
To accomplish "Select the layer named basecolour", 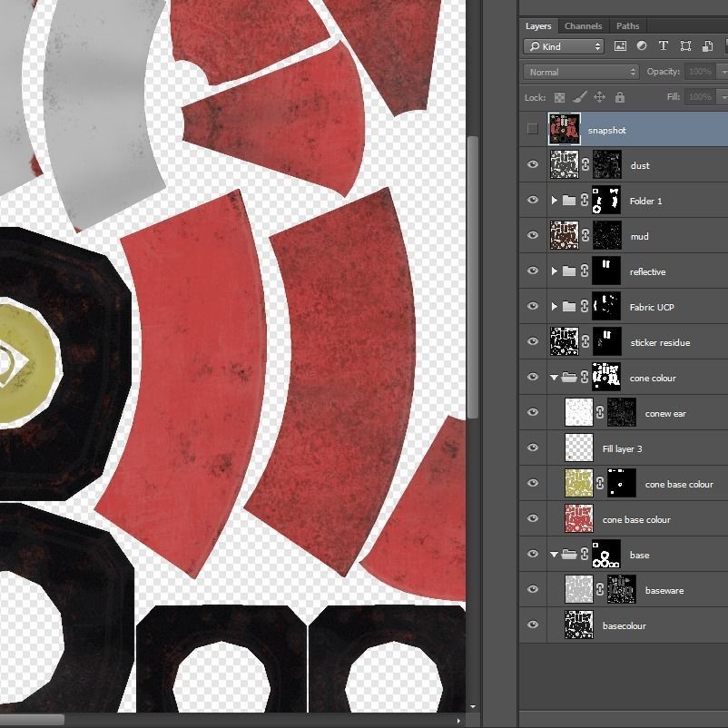I will (624, 625).
